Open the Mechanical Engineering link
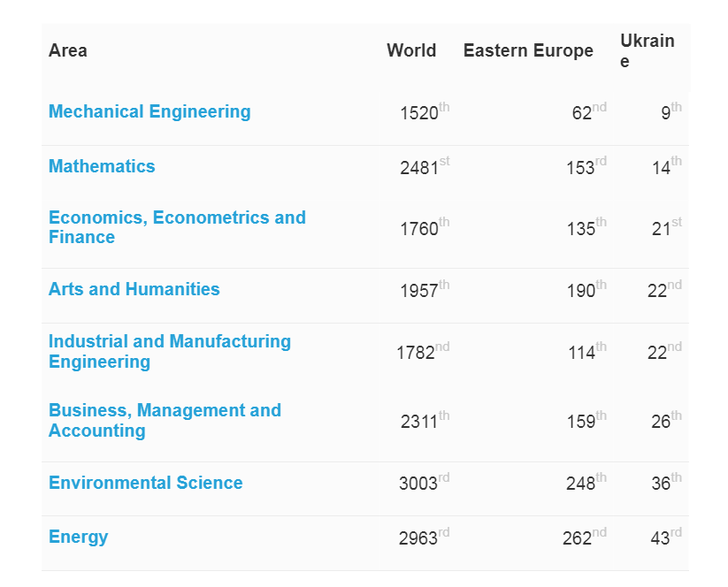Viewport: 728px width, 587px height. pos(149,112)
